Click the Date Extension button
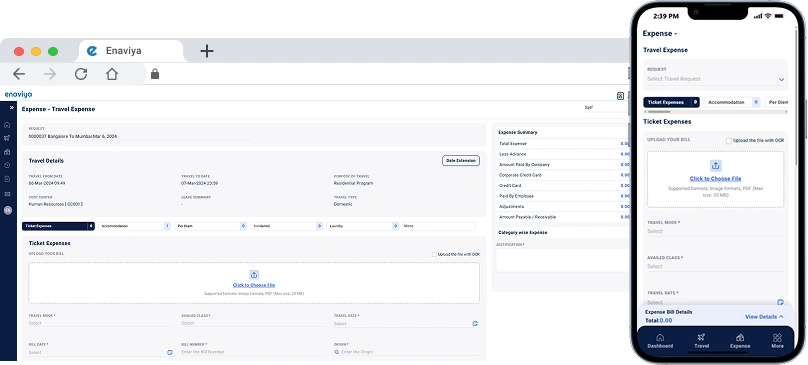Screen dimensions: 808x365 click(461, 161)
